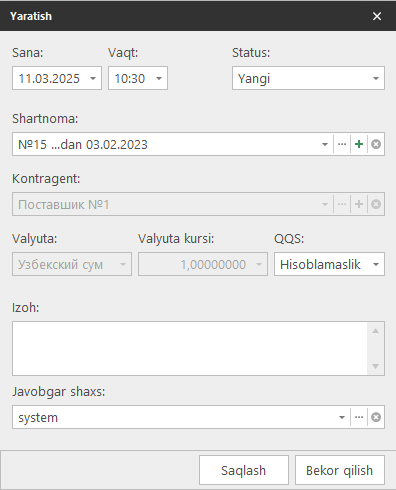
Task: Click the Kontragent plus icon
Action: [x=359, y=204]
